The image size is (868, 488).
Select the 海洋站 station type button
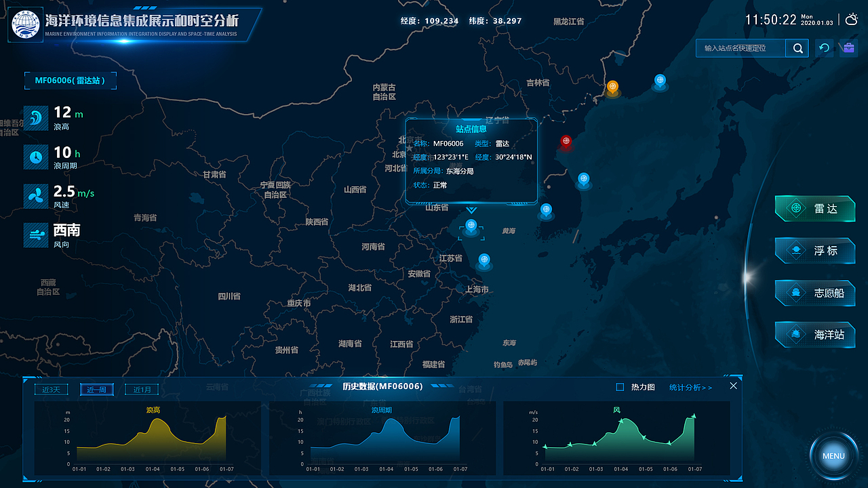click(x=815, y=334)
